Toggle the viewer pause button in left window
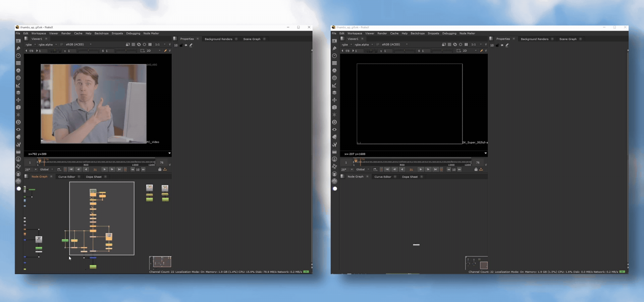The image size is (644, 302). 150,44
